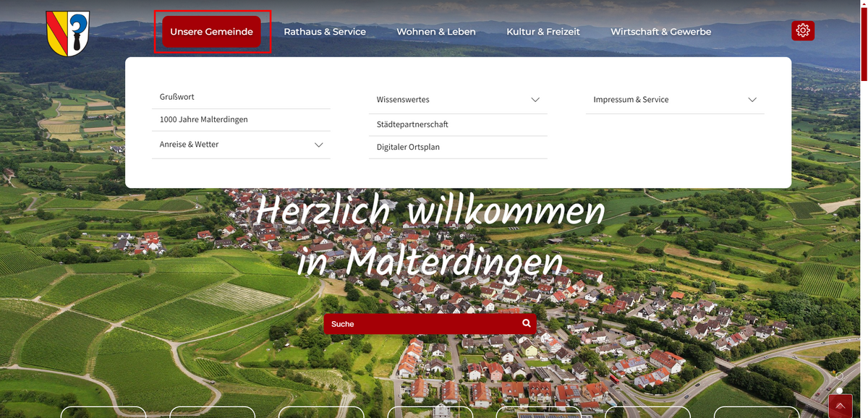868x418 pixels.
Task: Expand the Impressum & Service chevron
Action: point(752,100)
